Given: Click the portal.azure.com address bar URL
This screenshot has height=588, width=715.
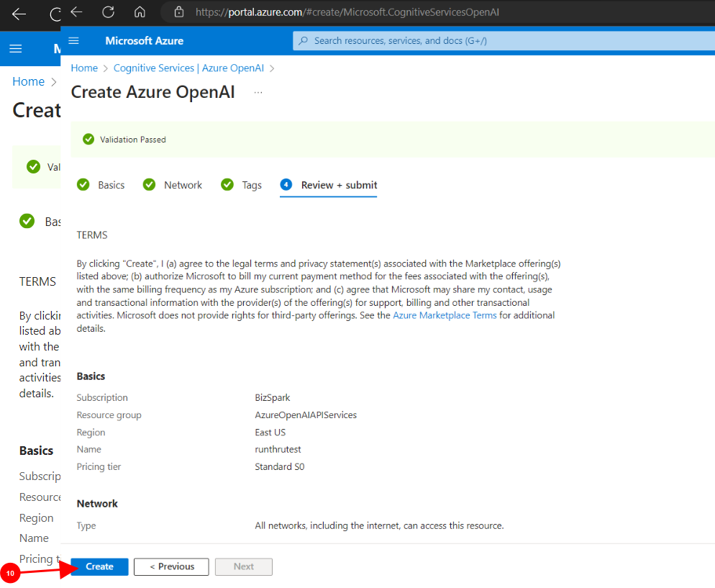Looking at the screenshot, I should [x=349, y=12].
